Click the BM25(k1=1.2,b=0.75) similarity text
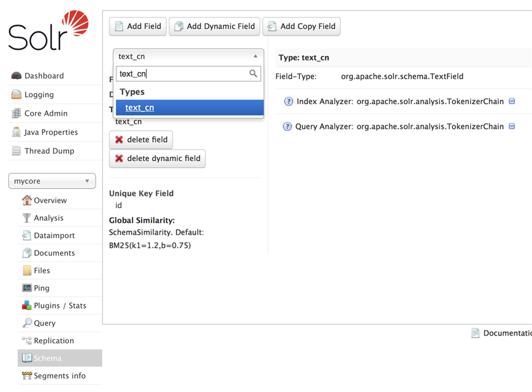Image resolution: width=532 pixels, height=392 pixels. [x=150, y=245]
